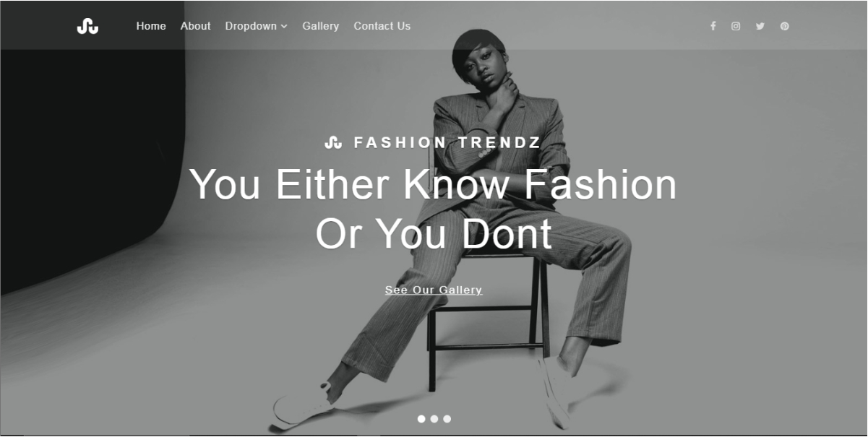Open the About page link
868x437 pixels.
[196, 26]
